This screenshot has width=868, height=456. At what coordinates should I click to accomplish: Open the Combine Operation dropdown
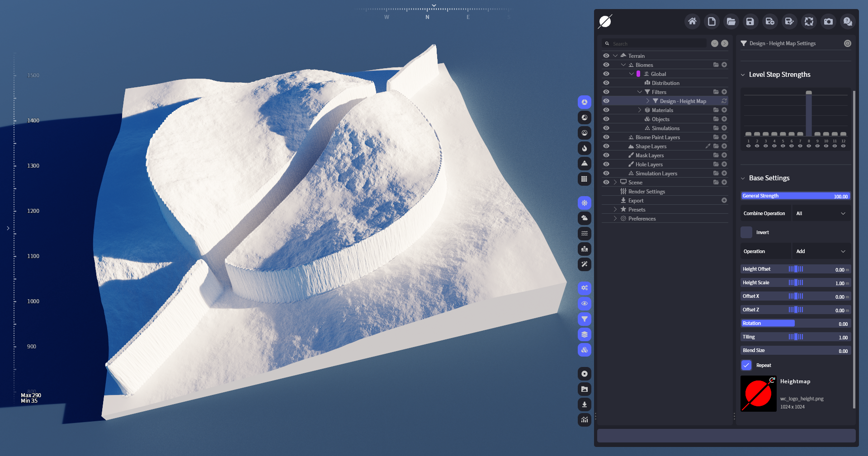(821, 213)
